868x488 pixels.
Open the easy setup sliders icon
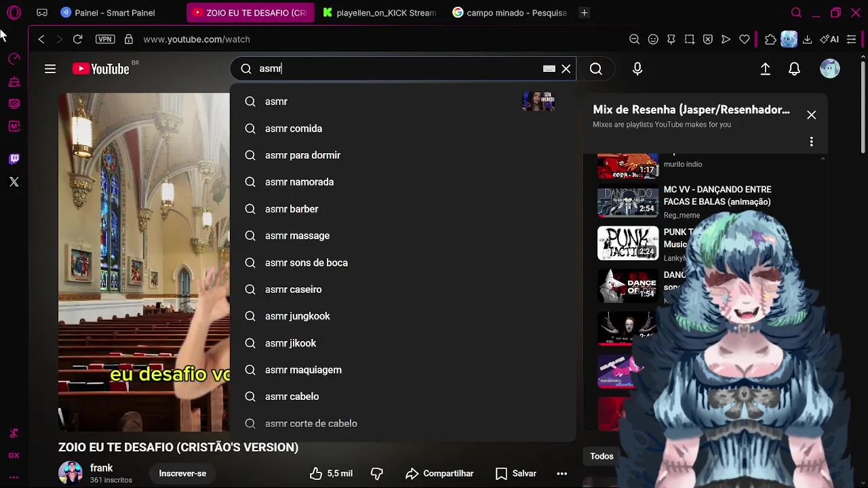[851, 39]
